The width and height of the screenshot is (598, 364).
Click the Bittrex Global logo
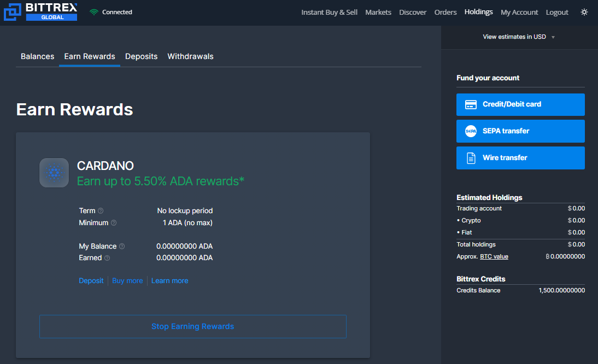(40, 12)
